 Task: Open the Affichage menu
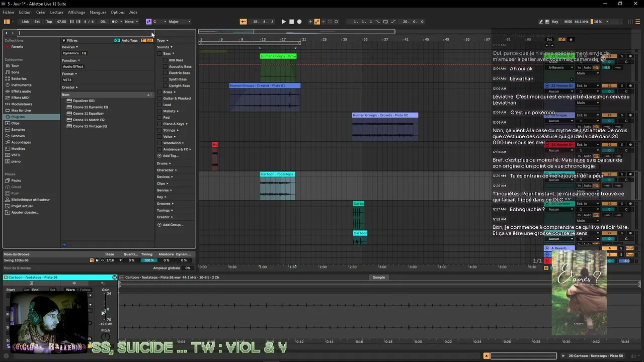pyautogui.click(x=76, y=12)
